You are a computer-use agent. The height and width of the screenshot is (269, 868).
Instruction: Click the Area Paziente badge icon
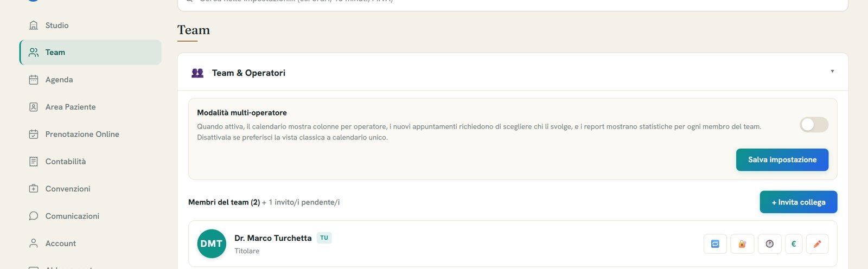[x=34, y=107]
